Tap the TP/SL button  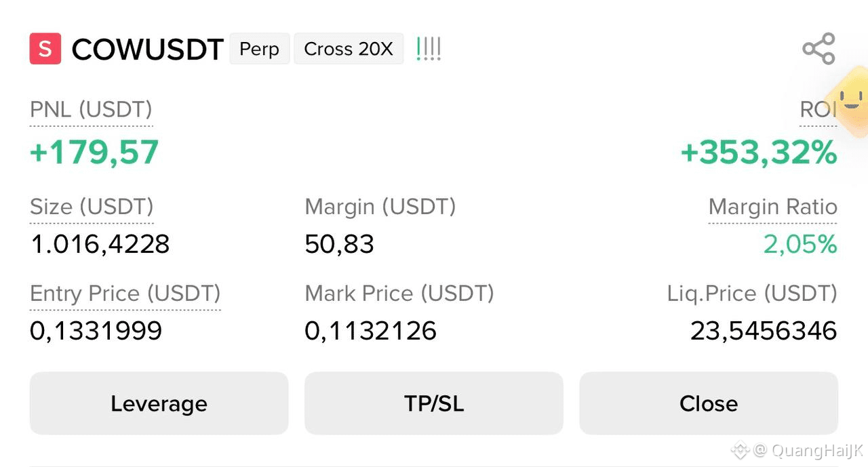coord(434,403)
